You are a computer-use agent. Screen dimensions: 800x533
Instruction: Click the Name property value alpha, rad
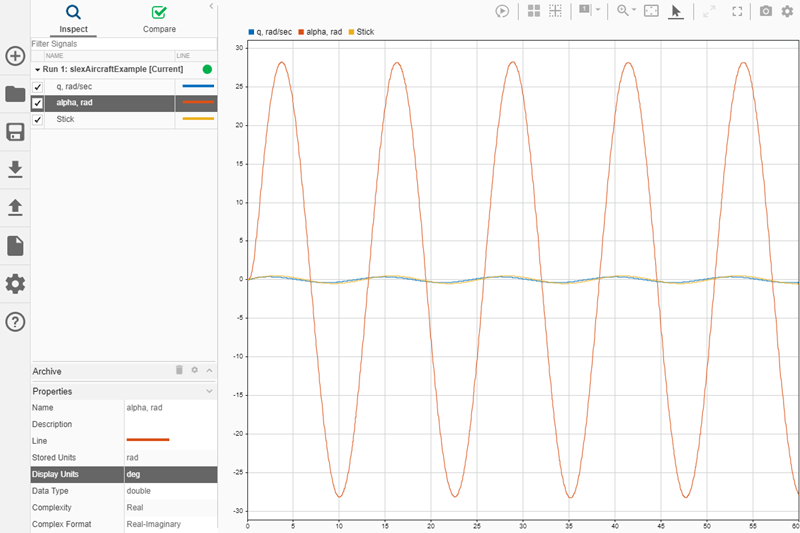click(144, 408)
